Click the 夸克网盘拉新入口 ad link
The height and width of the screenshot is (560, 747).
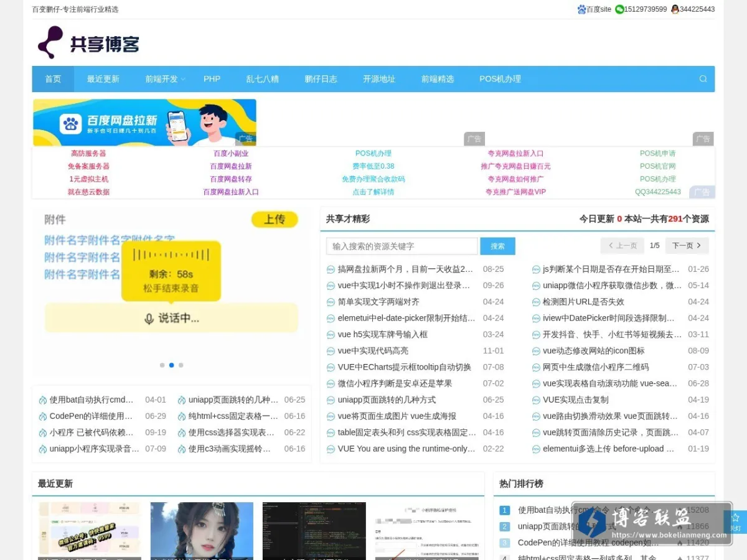tap(515, 153)
